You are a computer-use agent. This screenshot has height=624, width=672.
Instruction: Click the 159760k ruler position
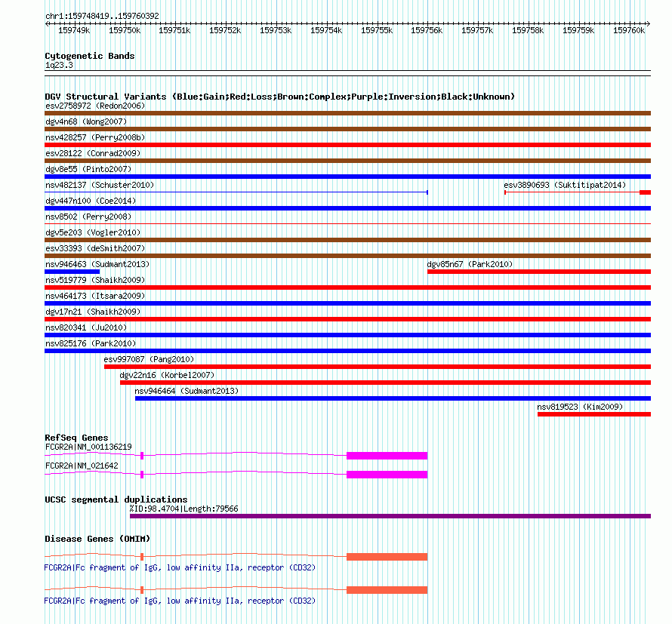coord(629,30)
